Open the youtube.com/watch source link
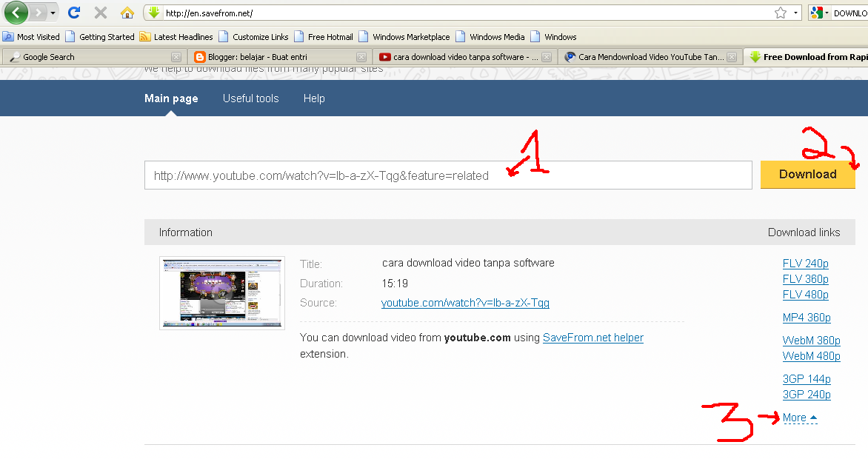This screenshot has width=868, height=459. (465, 303)
